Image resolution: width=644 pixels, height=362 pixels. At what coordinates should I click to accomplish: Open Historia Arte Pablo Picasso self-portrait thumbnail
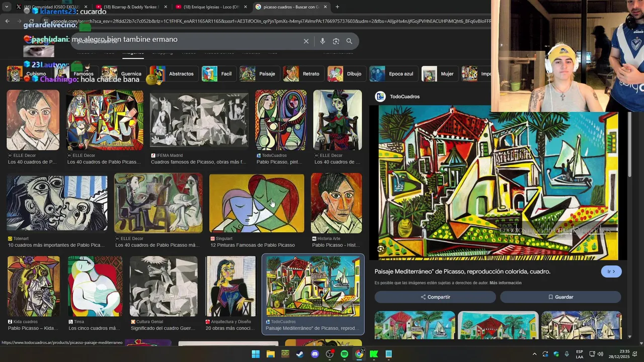(337, 203)
